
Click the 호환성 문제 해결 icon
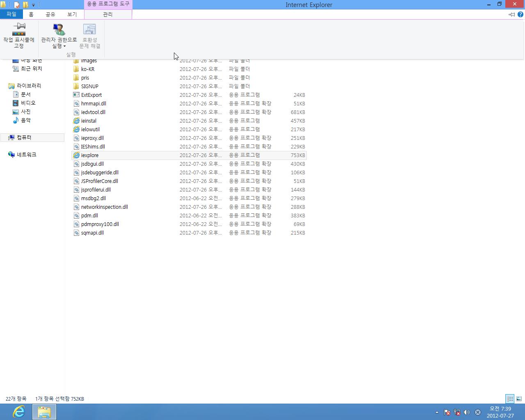click(x=89, y=30)
